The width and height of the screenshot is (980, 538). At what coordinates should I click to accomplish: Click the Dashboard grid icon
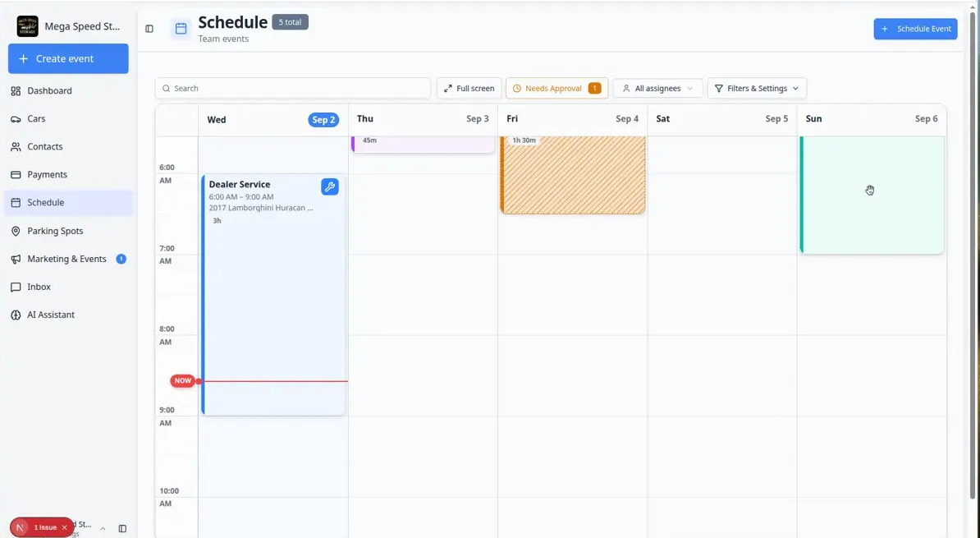coord(16,90)
